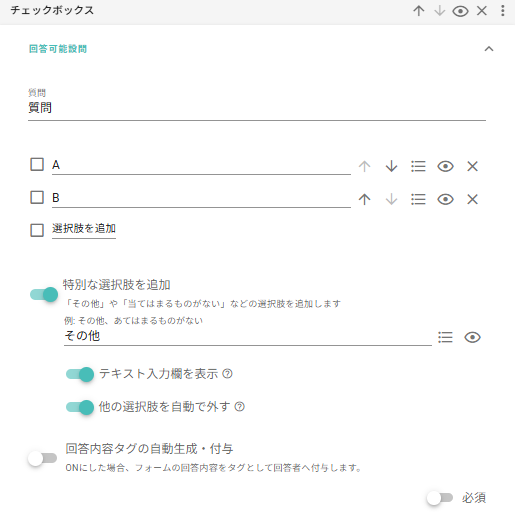The image size is (515, 530).
Task: Move option B up
Action: tap(364, 199)
